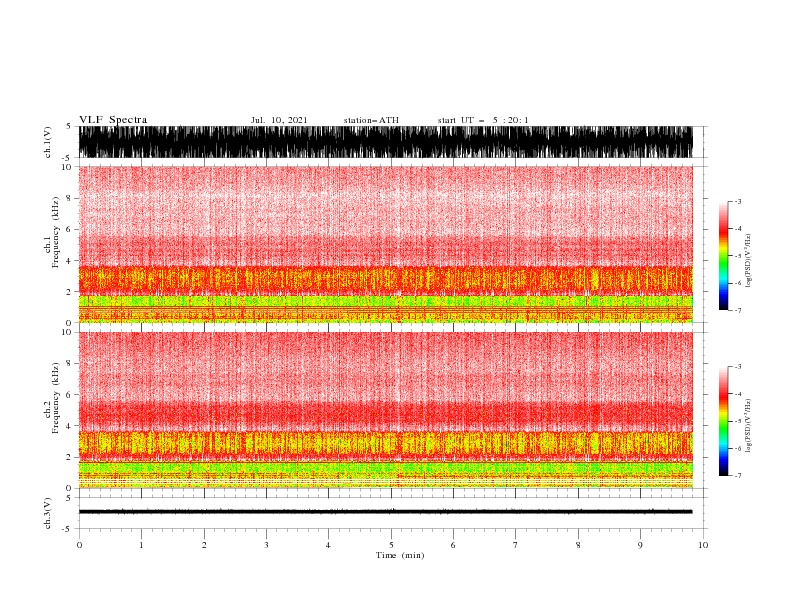Image resolution: width=792 pixels, height=612 pixels.
Task: Click the time axis tick label "5"
Action: (391, 545)
